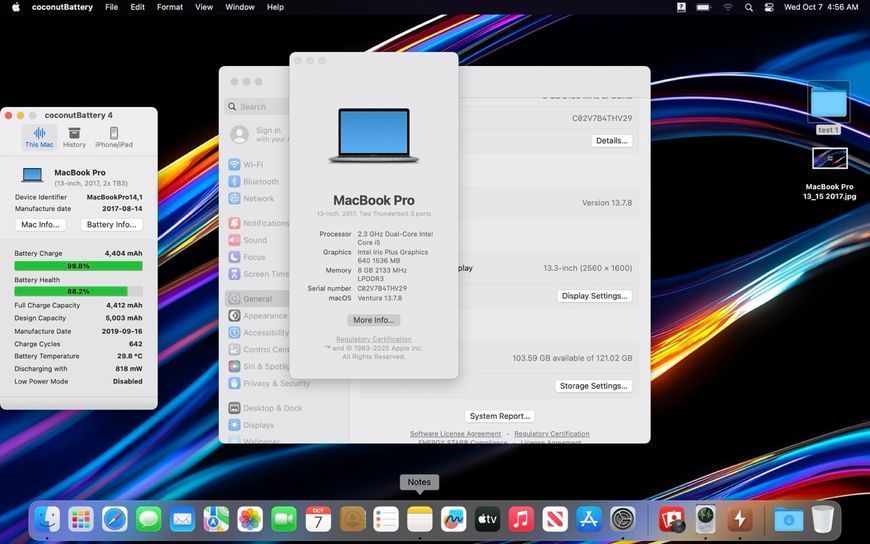This screenshot has width=870, height=544.
Task: Open Launchpad from the Dock
Action: tap(81, 520)
